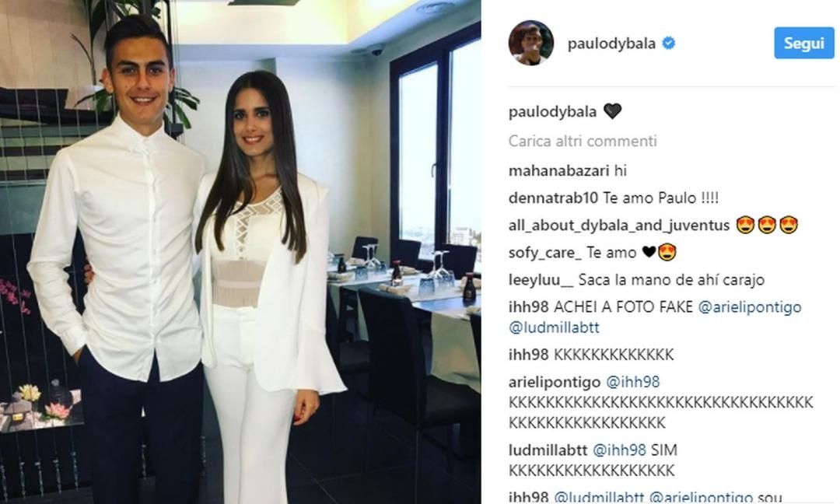Open leeyluu__ commenter profile
Screen dimensions: 840x504
(541, 280)
